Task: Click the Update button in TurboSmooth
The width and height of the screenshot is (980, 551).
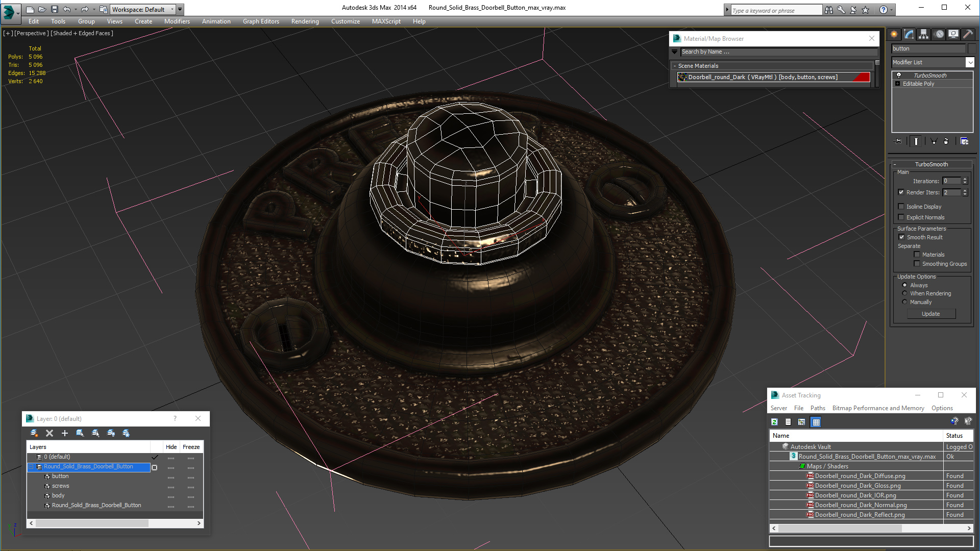Action: 930,314
